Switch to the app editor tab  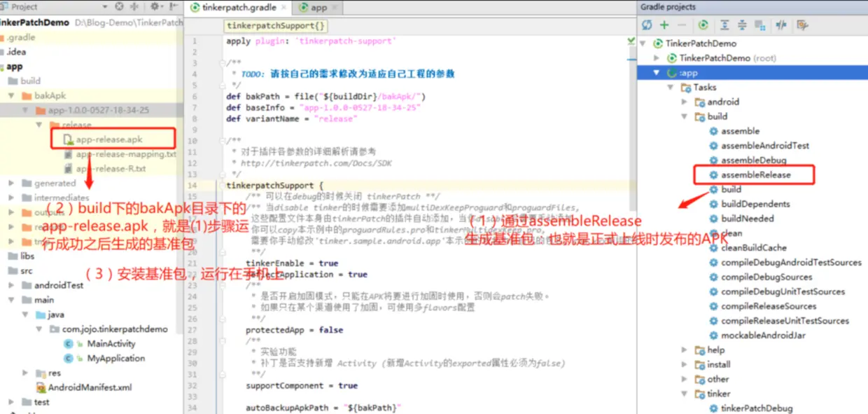click(x=318, y=8)
